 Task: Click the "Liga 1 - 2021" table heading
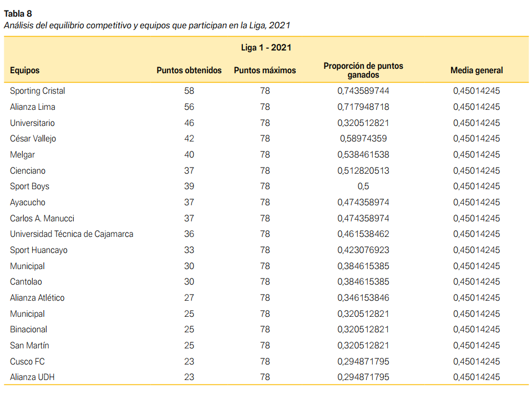(x=266, y=48)
